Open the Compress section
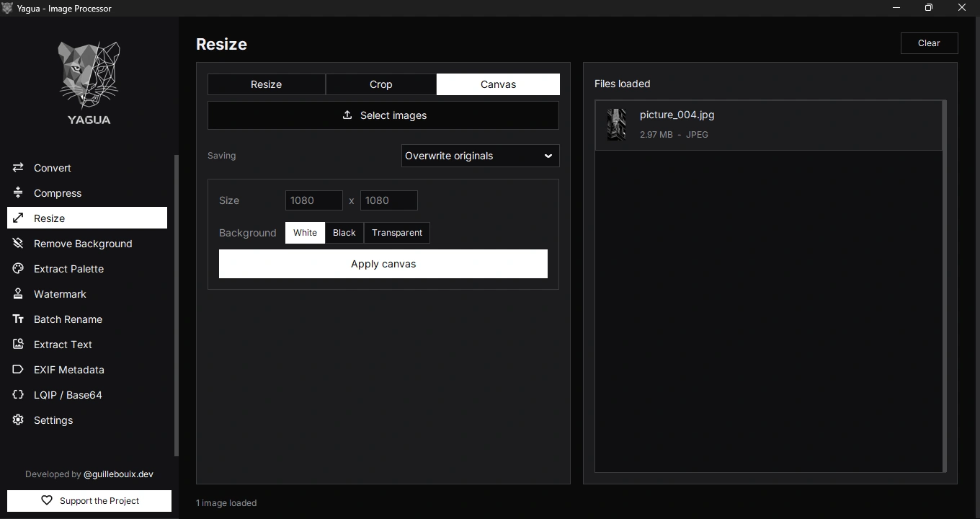The height and width of the screenshot is (519, 980). [x=87, y=192]
